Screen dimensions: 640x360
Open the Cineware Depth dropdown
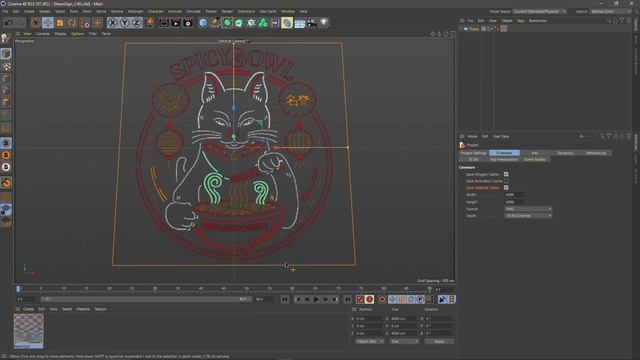528,216
